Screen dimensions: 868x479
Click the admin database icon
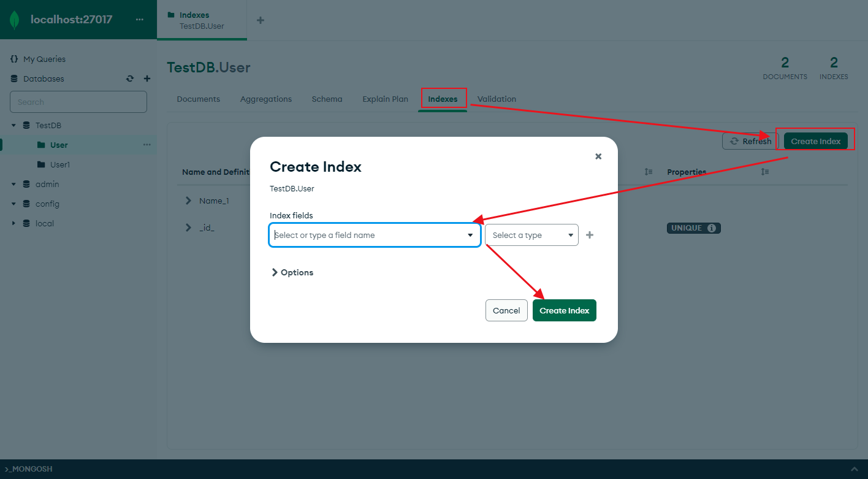point(26,184)
